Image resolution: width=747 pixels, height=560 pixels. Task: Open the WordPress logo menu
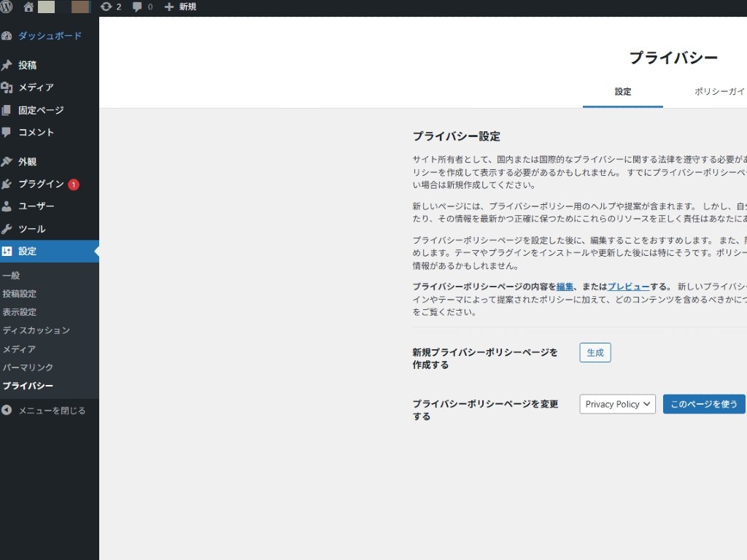coord(6,7)
